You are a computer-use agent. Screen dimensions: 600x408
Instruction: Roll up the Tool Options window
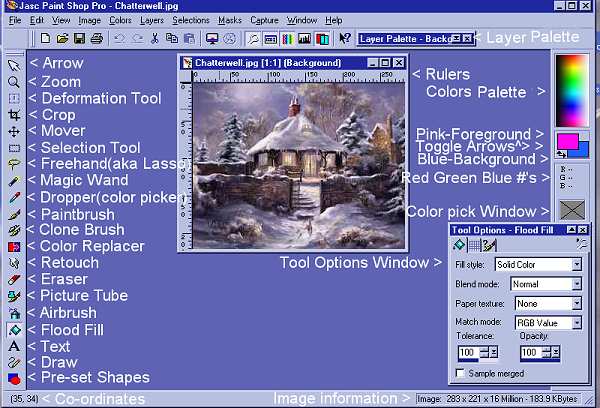(571, 230)
